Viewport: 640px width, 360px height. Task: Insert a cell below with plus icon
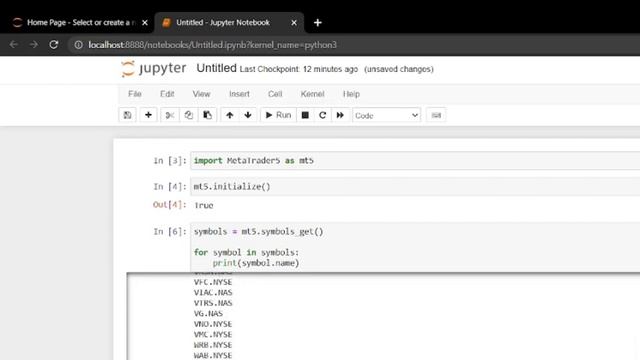(x=149, y=115)
